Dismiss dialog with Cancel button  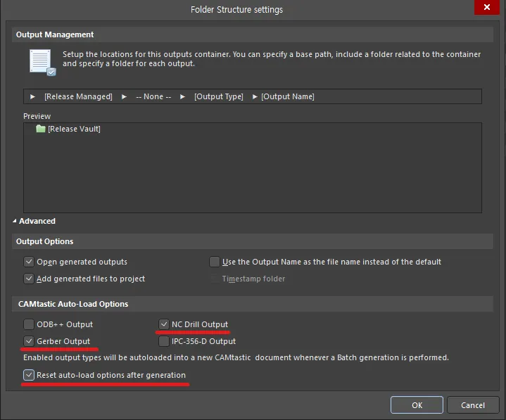[473, 405]
